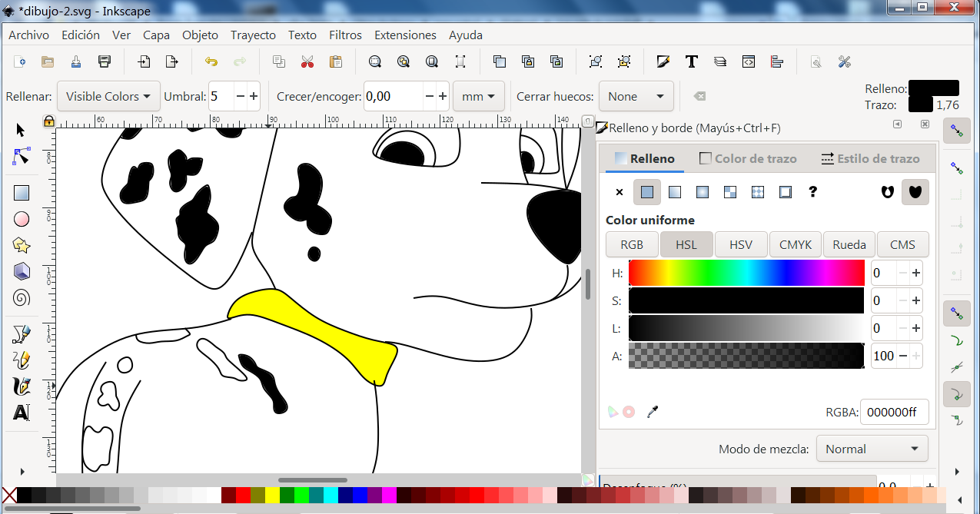Screen dimensions: 980x514
Task: Open an existing document via folder icon
Action: click(48, 61)
